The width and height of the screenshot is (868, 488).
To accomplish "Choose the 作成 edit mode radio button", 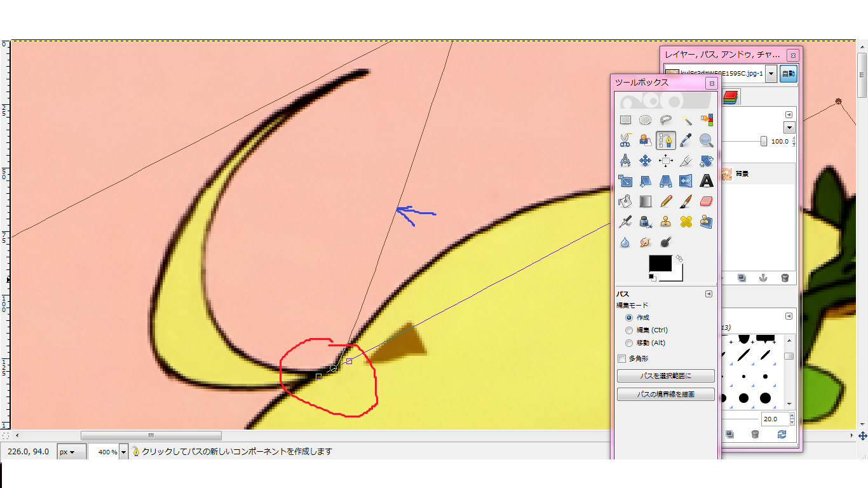I will click(629, 318).
